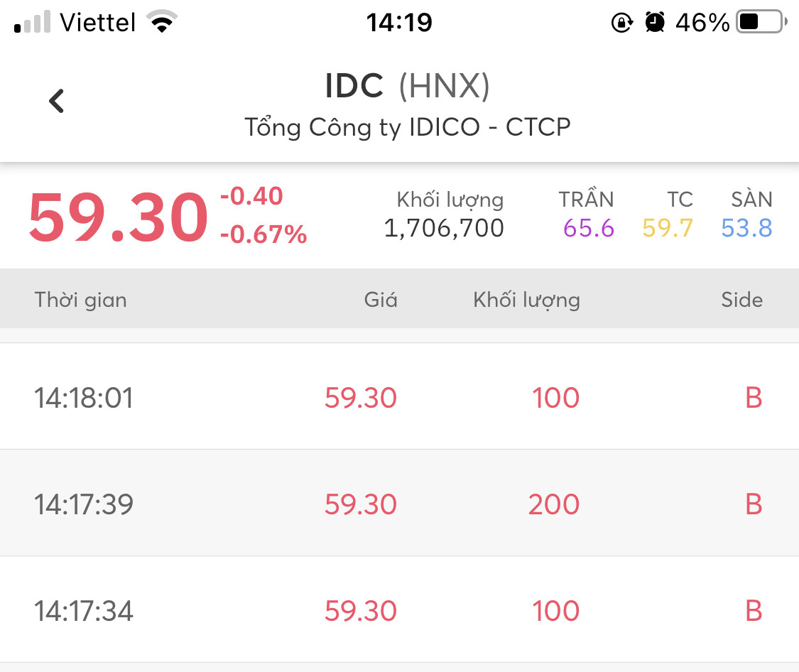This screenshot has width=799, height=672.
Task: Tap the cellular signal bars icon
Action: coord(33,23)
